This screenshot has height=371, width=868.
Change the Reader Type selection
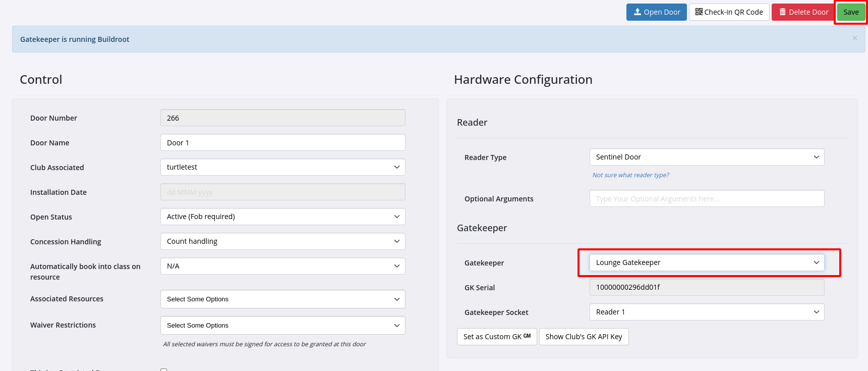coord(707,157)
